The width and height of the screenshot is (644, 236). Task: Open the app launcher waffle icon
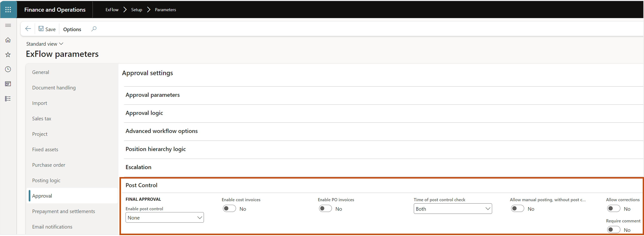click(8, 10)
